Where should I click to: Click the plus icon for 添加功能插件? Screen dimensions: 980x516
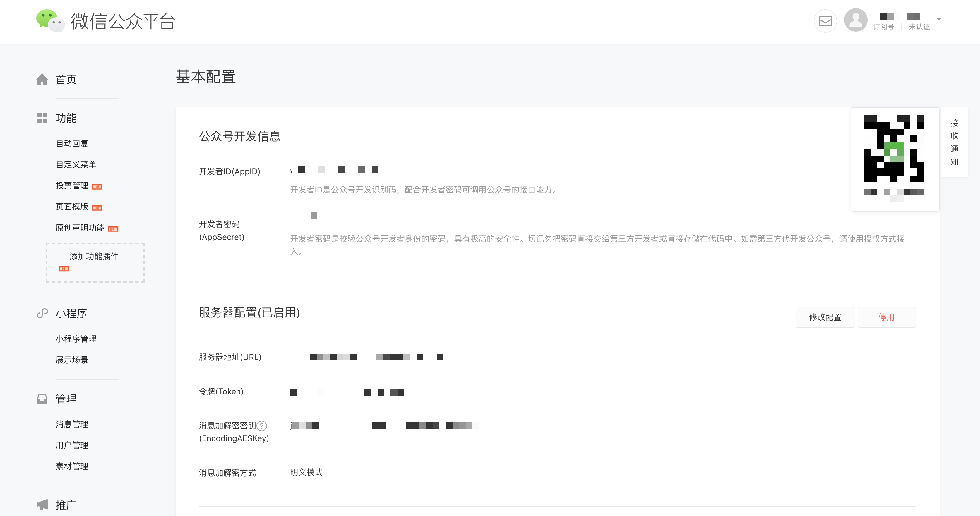point(60,256)
